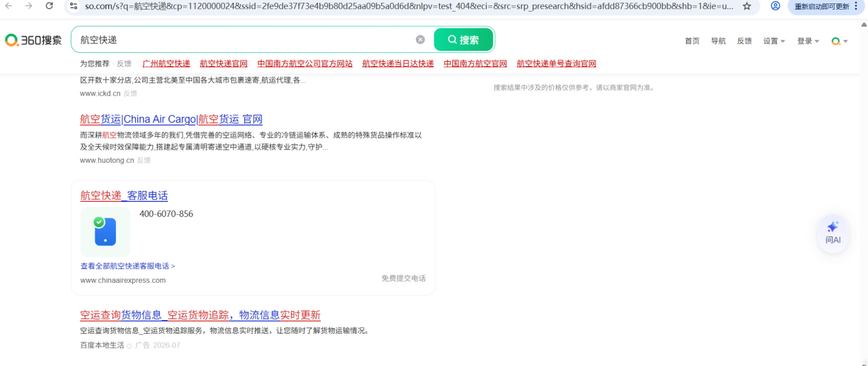Image resolution: width=868 pixels, height=366 pixels.
Task: Click the price disclaimer text 搜索结果中涉及的价格仅供参考
Action: click(574, 88)
